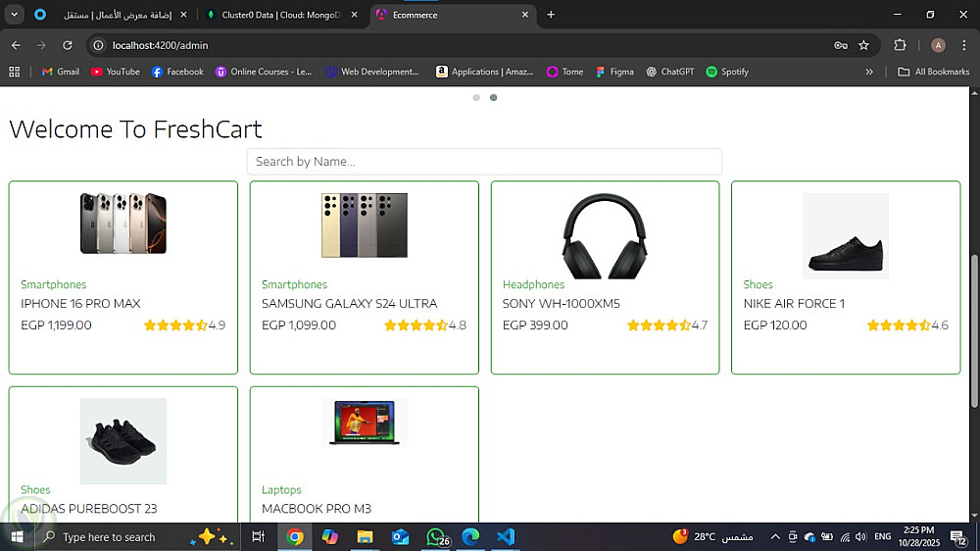Open the Chrome profile avatar

[x=938, y=45]
